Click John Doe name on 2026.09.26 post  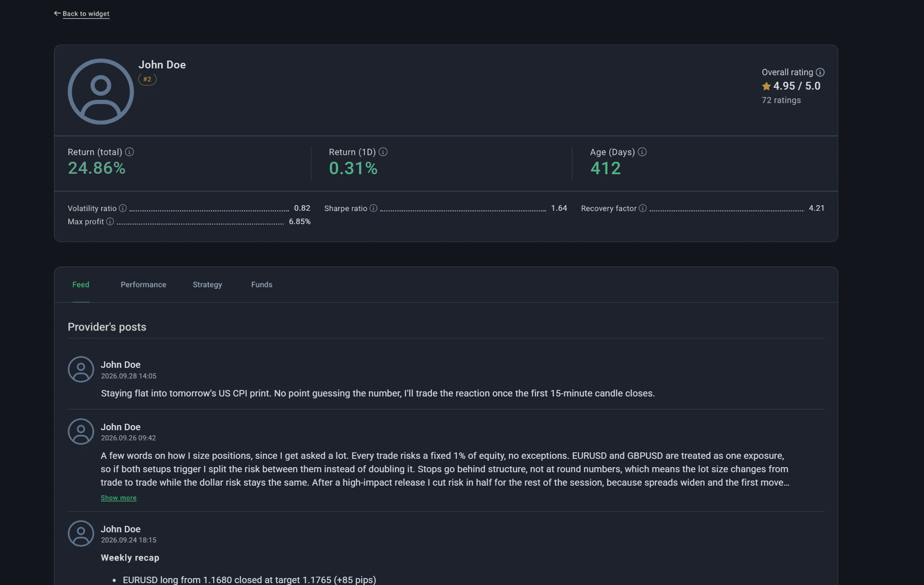[x=121, y=427]
